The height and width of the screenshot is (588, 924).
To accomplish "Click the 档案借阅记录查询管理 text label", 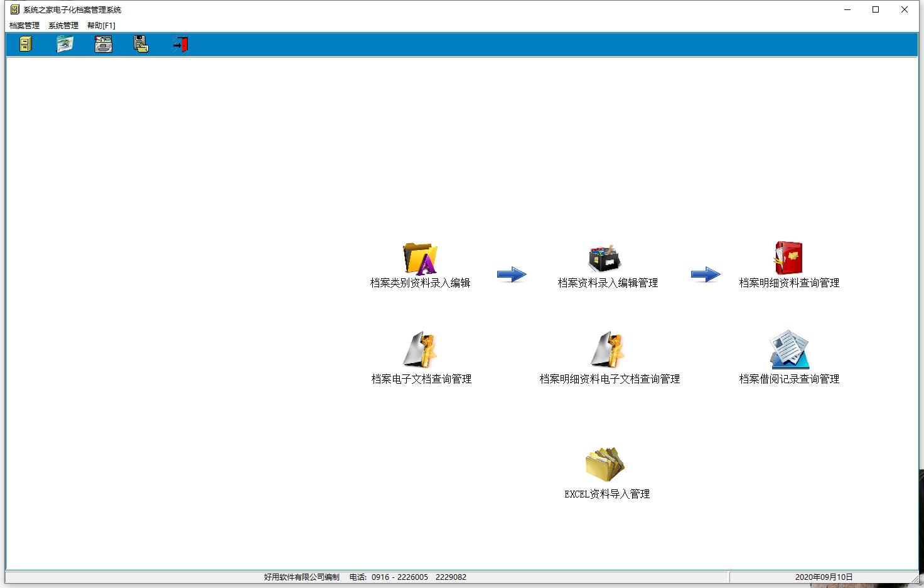I will coord(789,379).
